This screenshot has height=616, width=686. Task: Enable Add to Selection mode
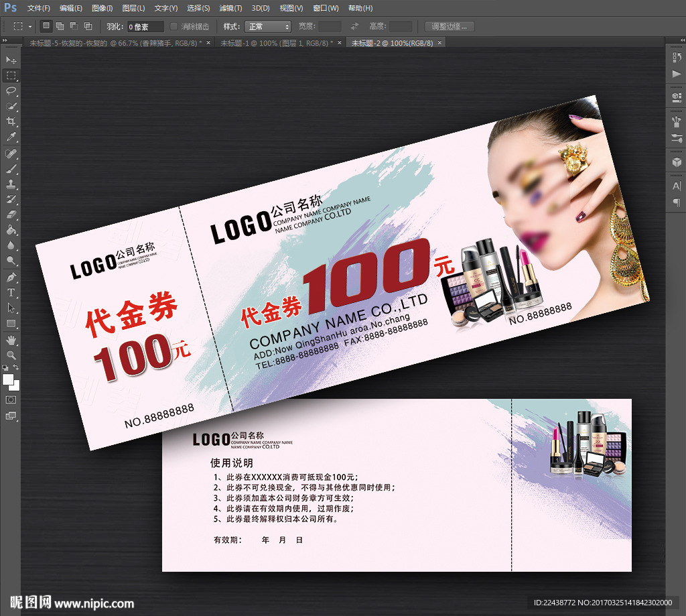pos(60,26)
